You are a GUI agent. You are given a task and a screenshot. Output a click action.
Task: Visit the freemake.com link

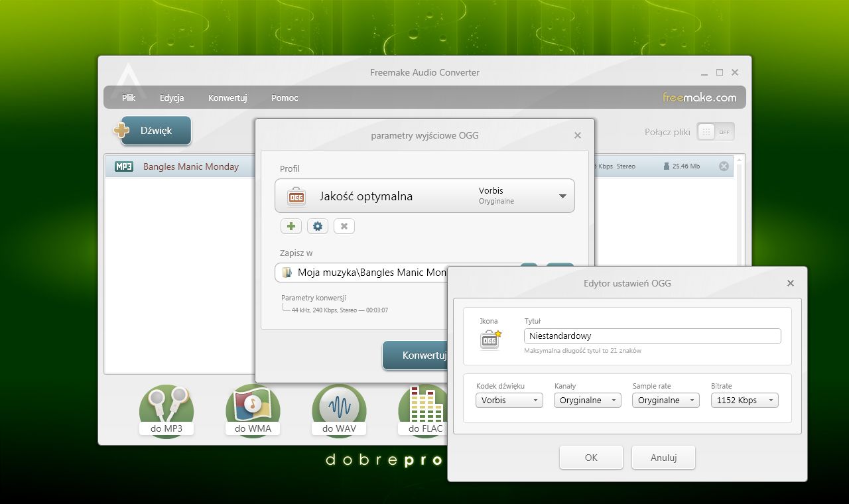pos(699,97)
